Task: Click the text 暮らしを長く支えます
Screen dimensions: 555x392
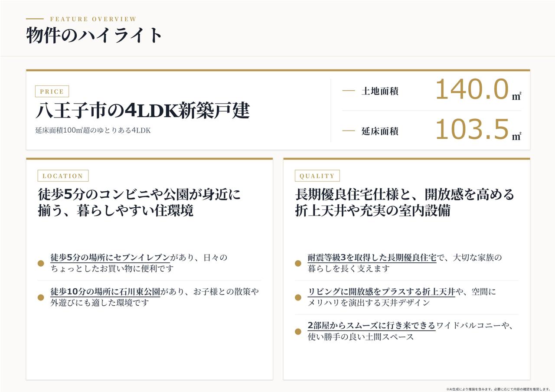Action: coord(349,269)
